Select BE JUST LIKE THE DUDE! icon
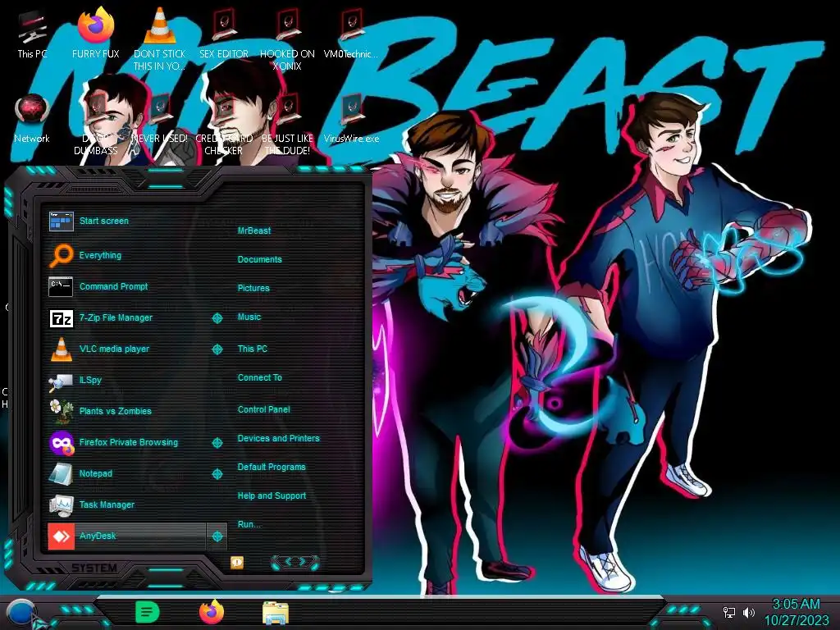The image size is (840, 630). pos(287,125)
